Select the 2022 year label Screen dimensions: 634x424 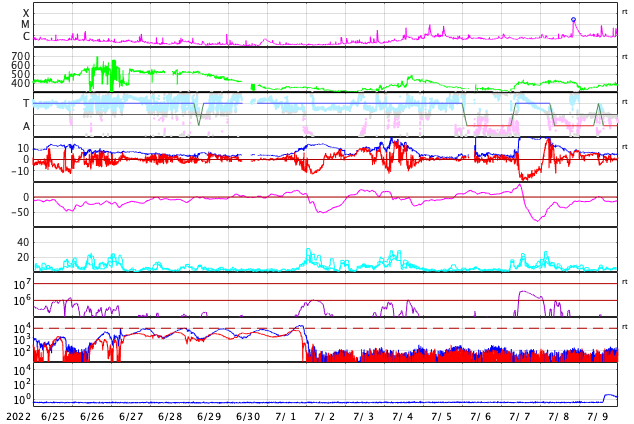[x=19, y=416]
